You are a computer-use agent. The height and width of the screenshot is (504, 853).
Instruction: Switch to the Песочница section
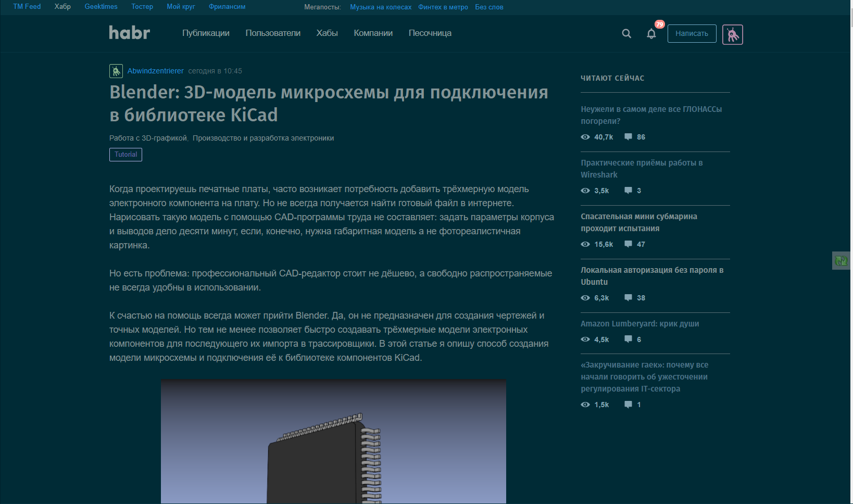pyautogui.click(x=430, y=33)
